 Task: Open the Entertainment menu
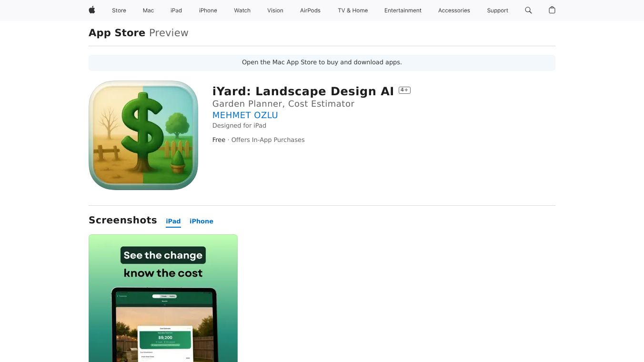pos(403,10)
